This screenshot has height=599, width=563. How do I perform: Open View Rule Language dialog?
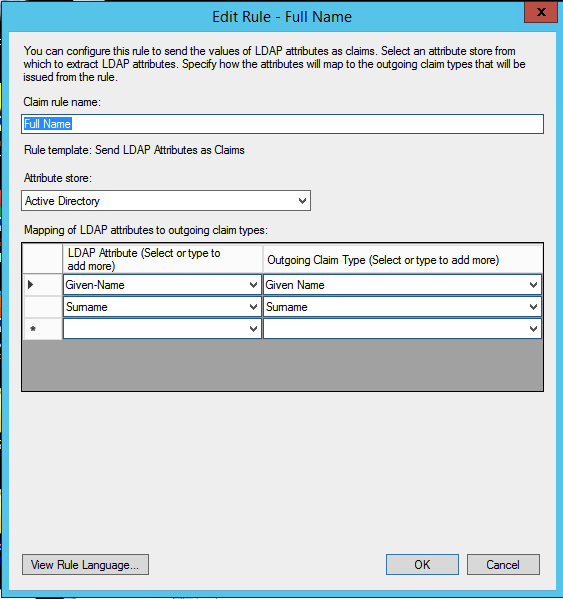point(85,564)
